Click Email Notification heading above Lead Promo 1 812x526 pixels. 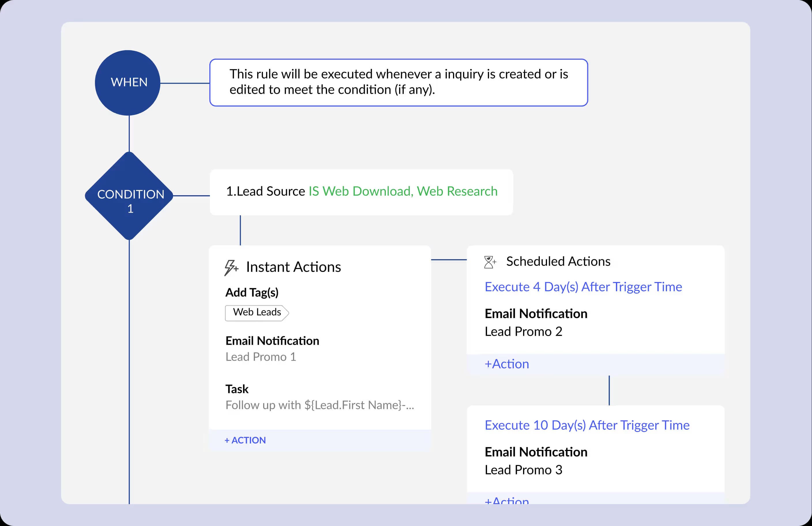coord(272,341)
